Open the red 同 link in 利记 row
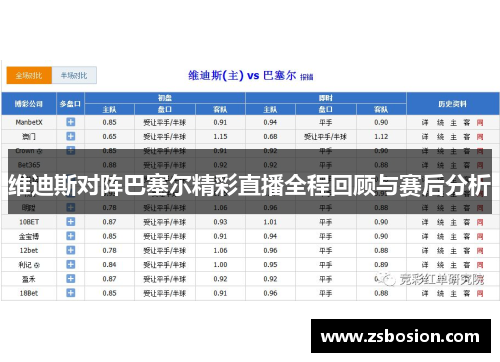The height and width of the screenshot is (362, 500). pyautogui.click(x=480, y=265)
